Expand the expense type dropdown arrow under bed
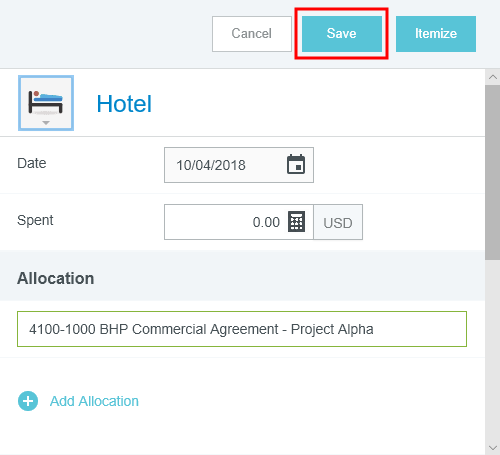Screen dimensions: 500x455 tap(46, 123)
